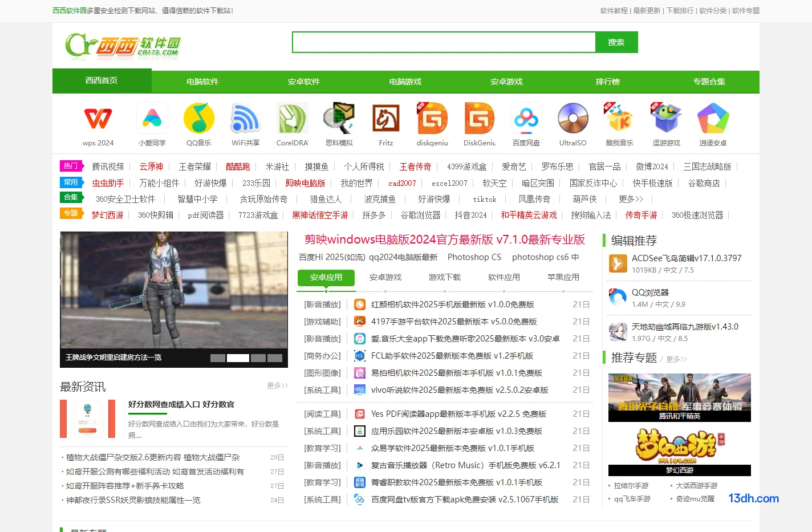Open the 梦幻西游 topic banner image
The height and width of the screenshot is (532, 812).
click(x=680, y=451)
